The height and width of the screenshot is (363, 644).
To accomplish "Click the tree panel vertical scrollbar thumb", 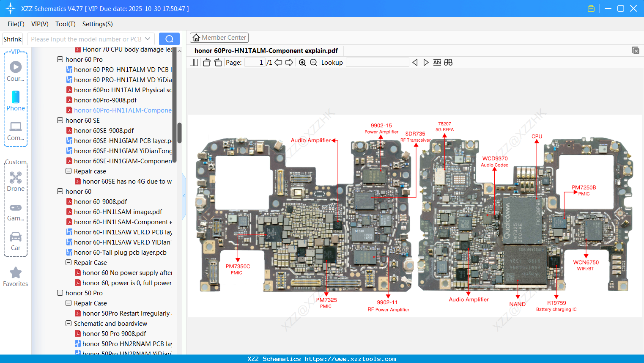I will (x=179, y=133).
